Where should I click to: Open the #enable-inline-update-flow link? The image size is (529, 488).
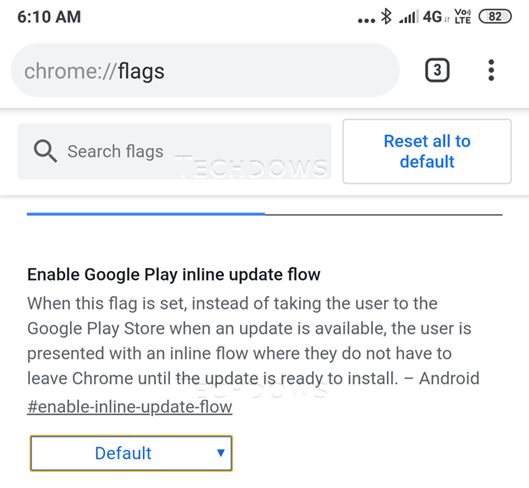[x=130, y=406]
